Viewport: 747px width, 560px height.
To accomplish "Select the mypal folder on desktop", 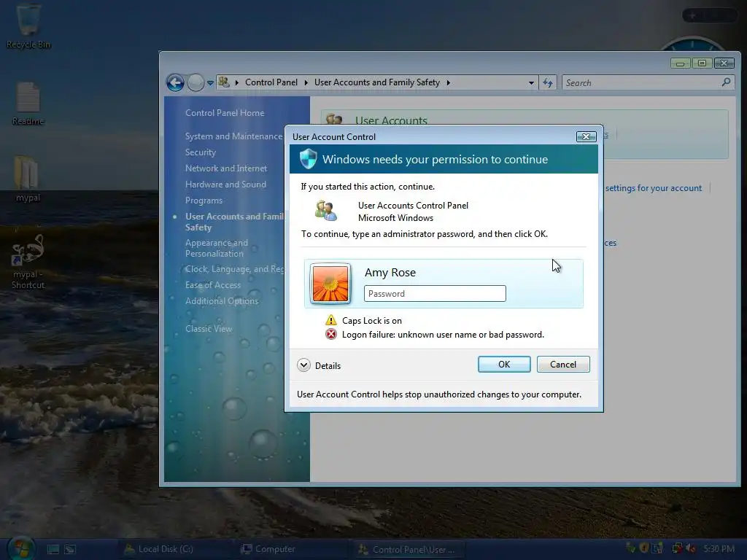I will coord(28,179).
